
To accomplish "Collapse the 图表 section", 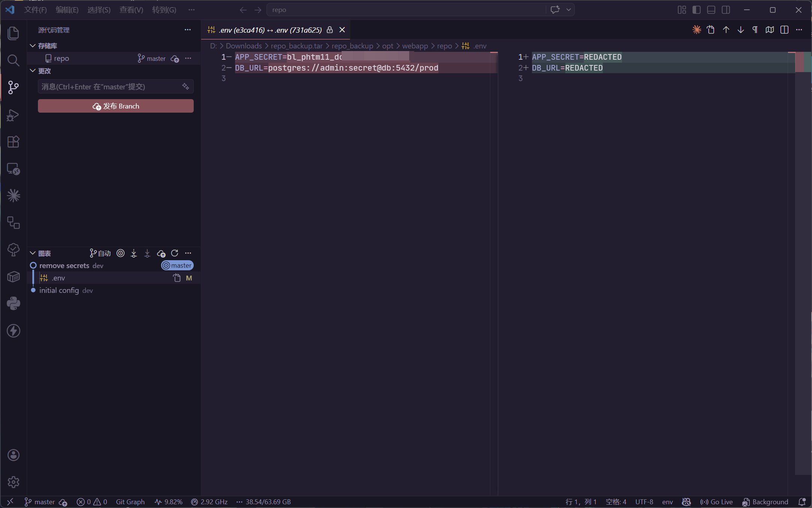I will coord(33,253).
